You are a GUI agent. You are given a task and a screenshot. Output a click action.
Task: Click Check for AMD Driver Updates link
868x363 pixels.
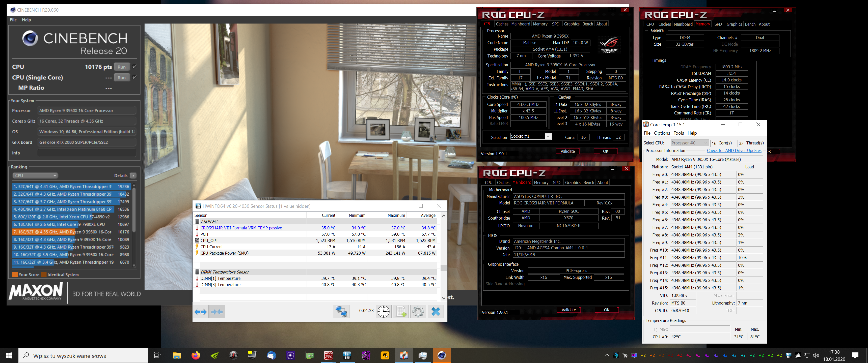coord(734,150)
